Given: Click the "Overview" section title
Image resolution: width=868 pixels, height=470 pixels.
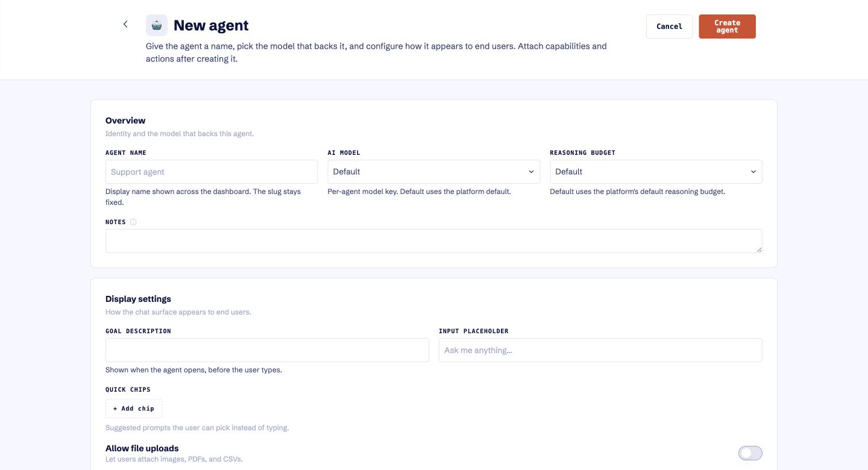Looking at the screenshot, I should tap(125, 121).
